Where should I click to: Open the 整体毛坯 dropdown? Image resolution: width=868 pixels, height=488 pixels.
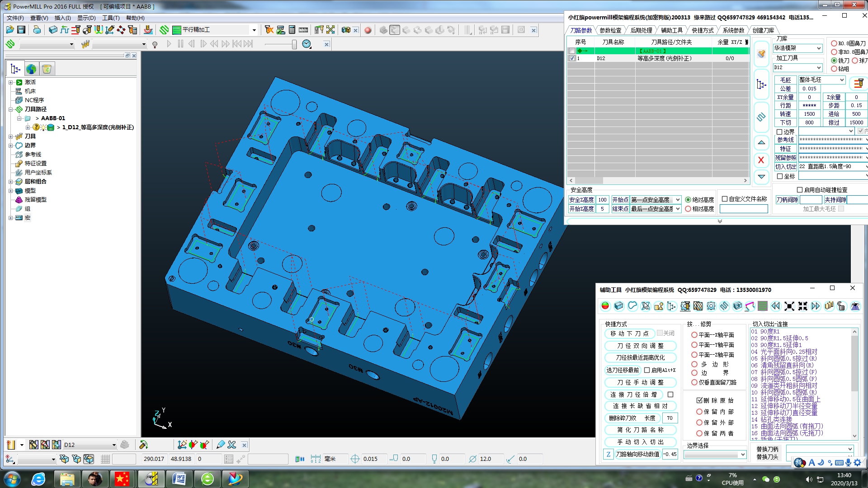coord(842,80)
